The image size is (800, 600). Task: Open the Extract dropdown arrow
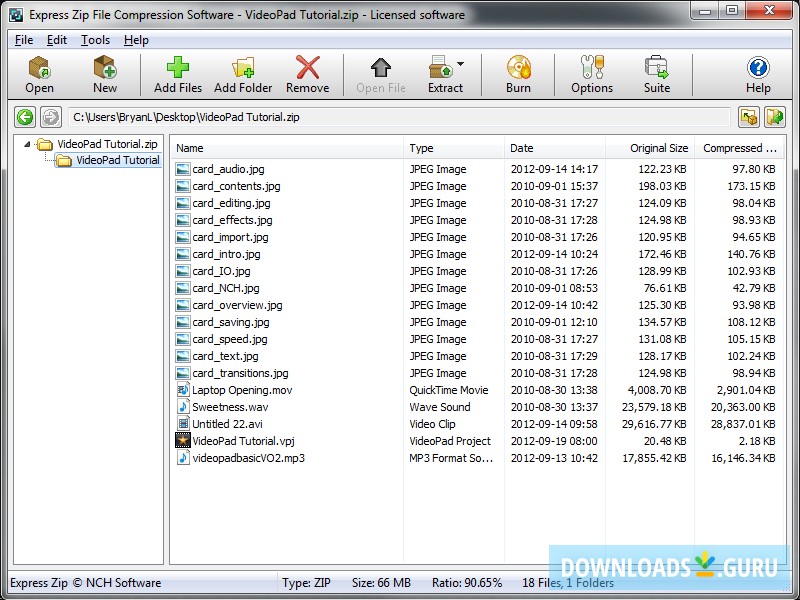(x=462, y=63)
